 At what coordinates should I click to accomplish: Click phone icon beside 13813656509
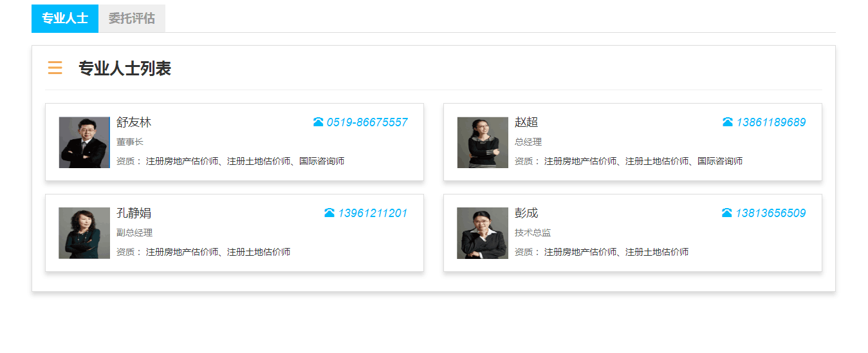[727, 213]
